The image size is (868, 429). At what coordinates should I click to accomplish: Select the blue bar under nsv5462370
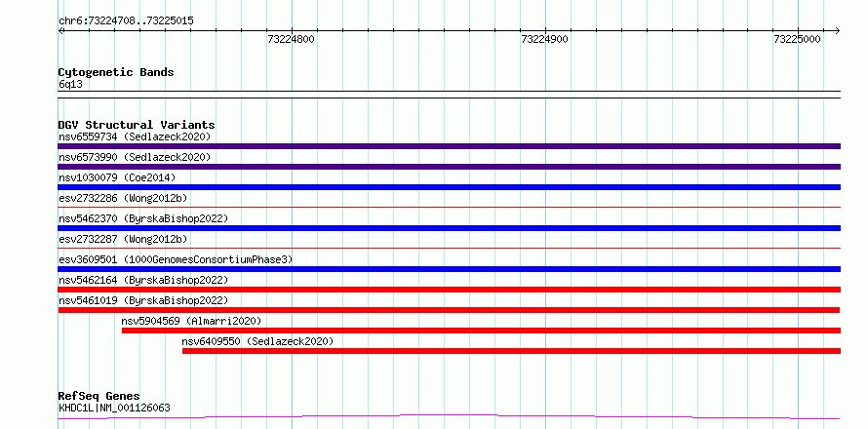click(449, 228)
